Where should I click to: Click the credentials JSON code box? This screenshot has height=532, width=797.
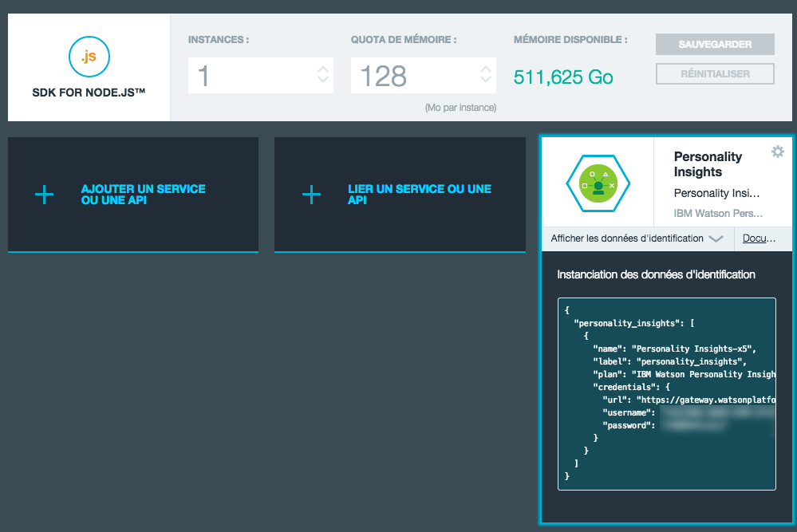coord(666,394)
